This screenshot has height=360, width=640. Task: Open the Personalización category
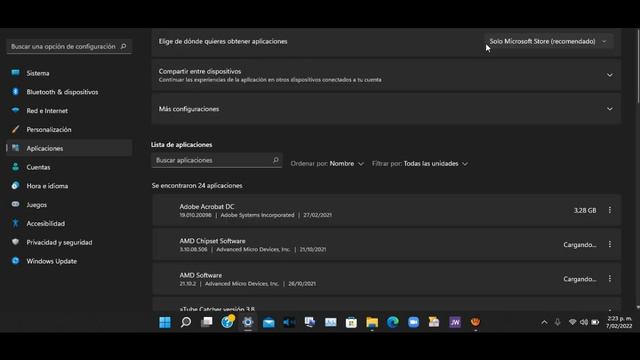pos(69,129)
